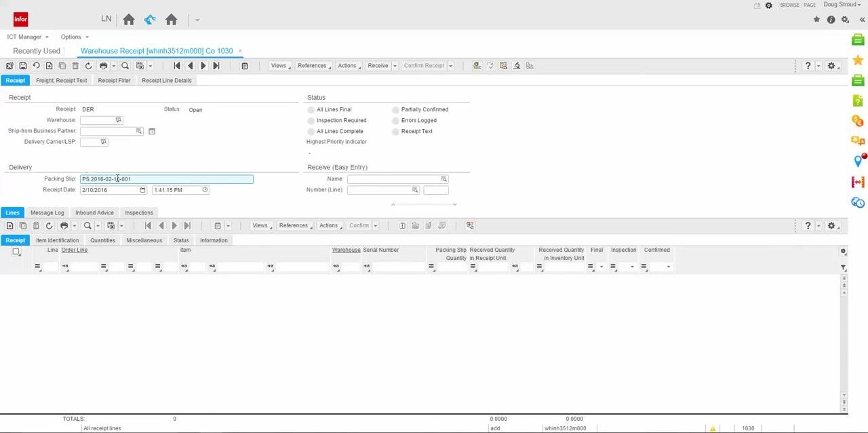
Task: Open the Inspections tab
Action: click(139, 212)
